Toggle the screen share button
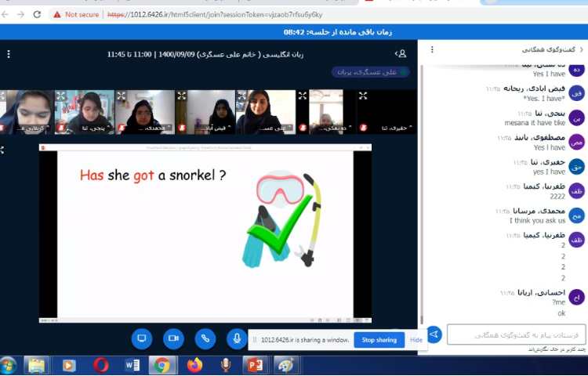Screen dimensions: 588x376 click(x=142, y=338)
